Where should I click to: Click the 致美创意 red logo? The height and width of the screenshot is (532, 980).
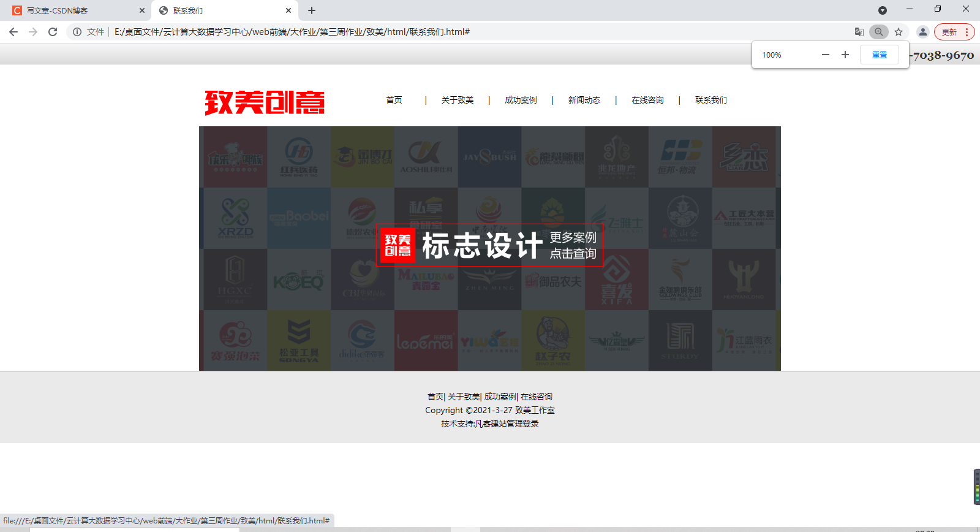[x=265, y=102]
